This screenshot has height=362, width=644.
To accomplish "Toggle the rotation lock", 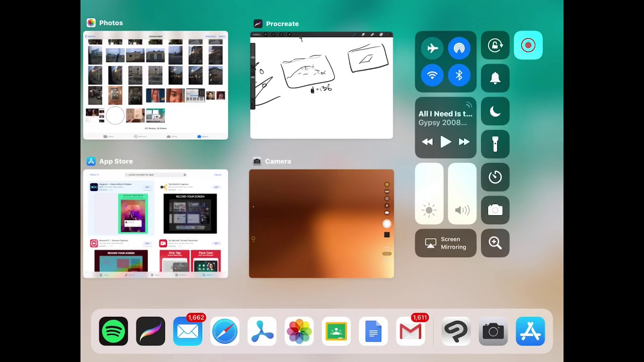I will pos(495,45).
